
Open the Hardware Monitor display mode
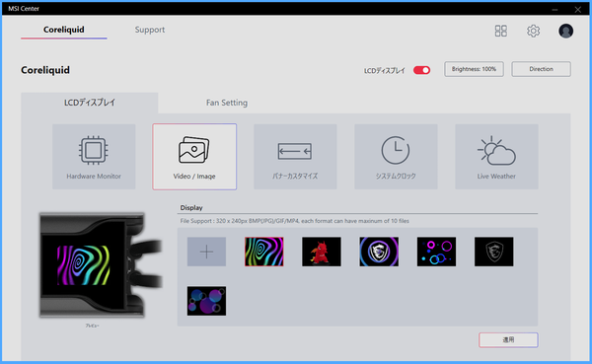click(x=94, y=157)
